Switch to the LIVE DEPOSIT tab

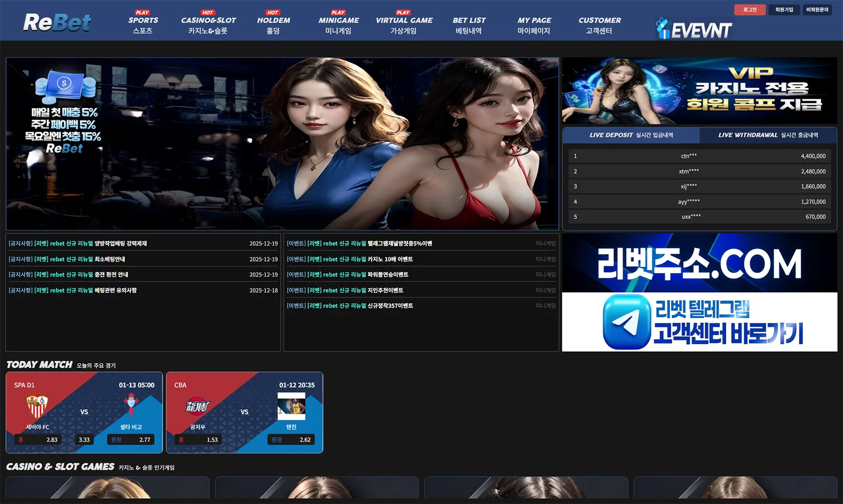(631, 135)
